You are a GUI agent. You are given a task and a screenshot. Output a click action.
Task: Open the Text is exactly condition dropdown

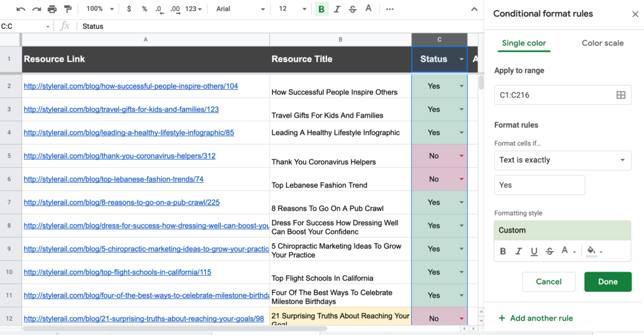coord(562,160)
